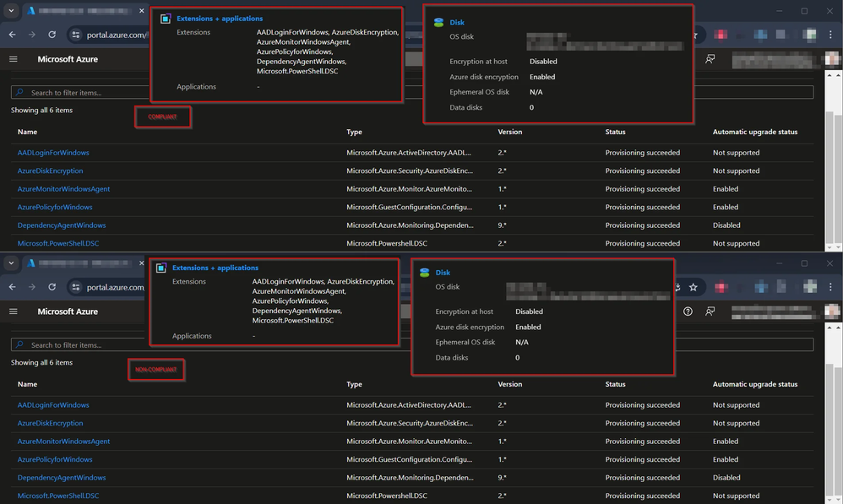
Task: Open AzureDiskEncryption extension in bottom list
Action: click(x=50, y=424)
